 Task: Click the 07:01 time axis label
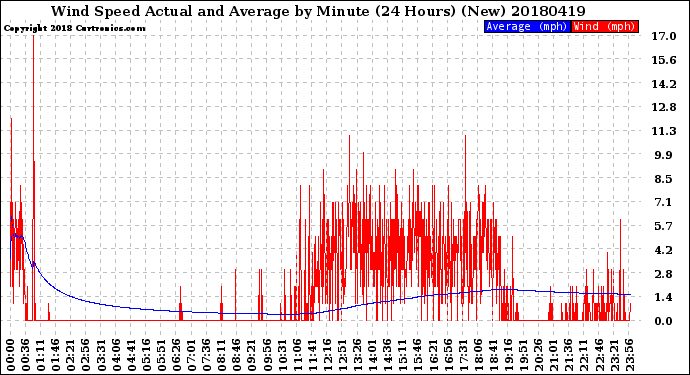191,355
